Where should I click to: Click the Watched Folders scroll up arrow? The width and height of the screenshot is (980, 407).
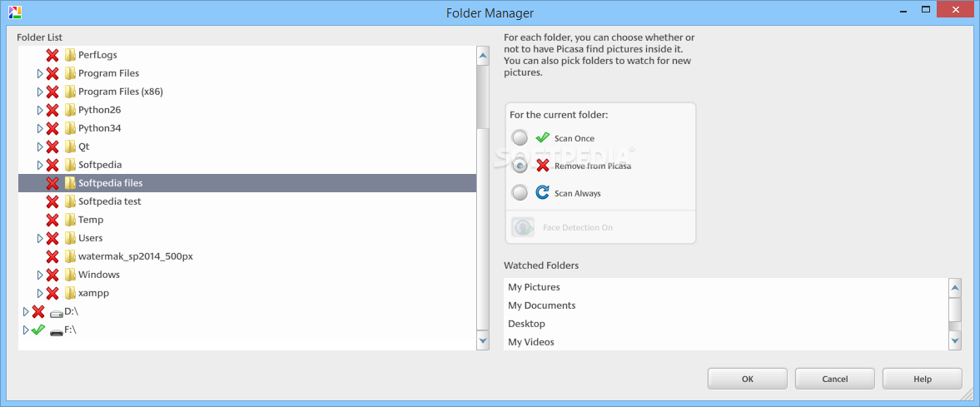955,288
